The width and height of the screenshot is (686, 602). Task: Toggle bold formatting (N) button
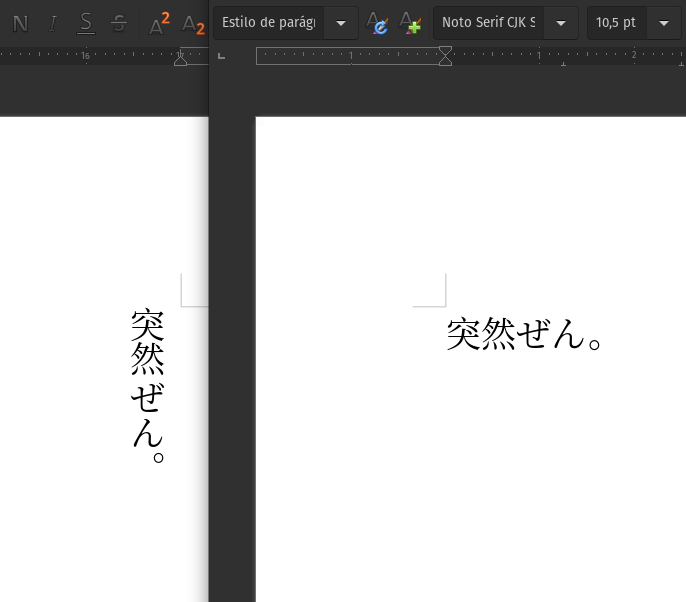coord(20,23)
